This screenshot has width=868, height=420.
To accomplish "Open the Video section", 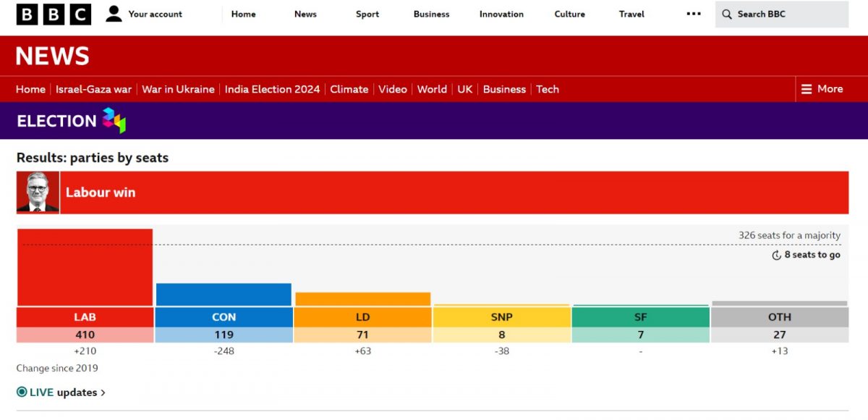I will [393, 89].
